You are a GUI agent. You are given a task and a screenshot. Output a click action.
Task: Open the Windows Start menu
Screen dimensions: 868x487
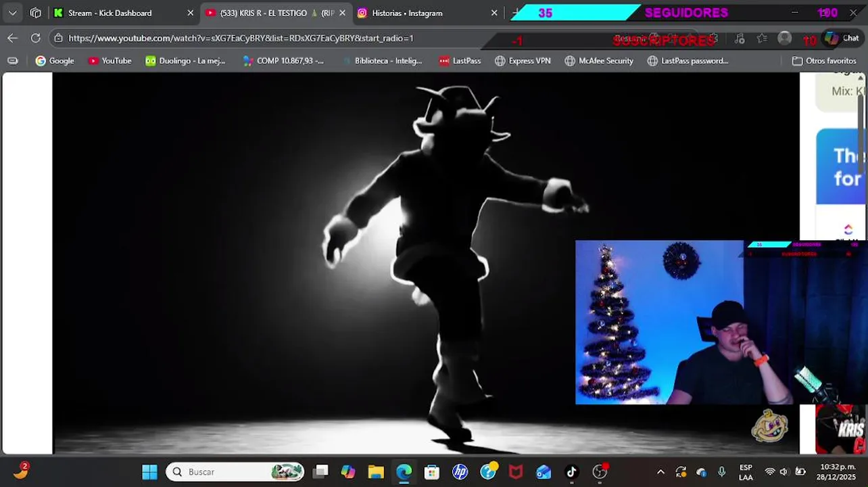[x=150, y=472]
